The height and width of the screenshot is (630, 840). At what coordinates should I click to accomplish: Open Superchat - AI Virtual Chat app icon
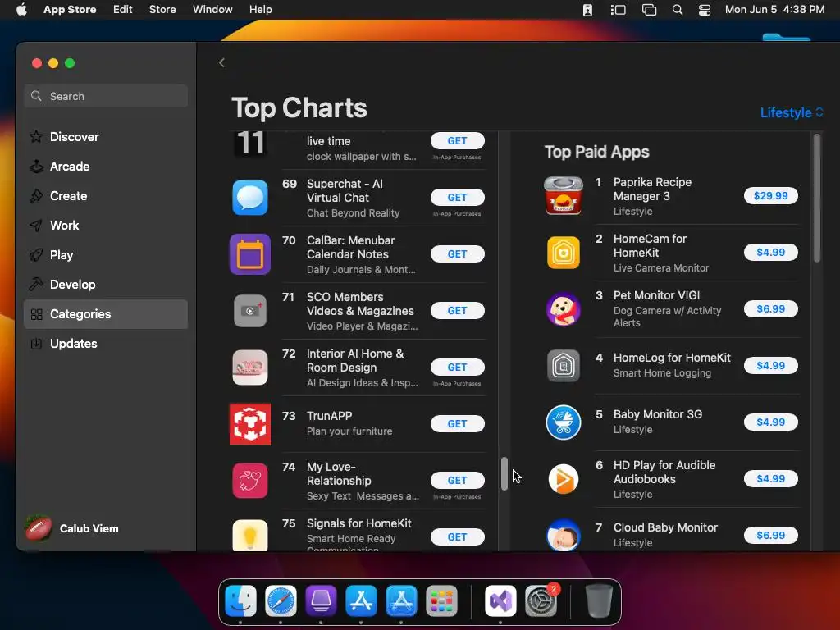(250, 198)
